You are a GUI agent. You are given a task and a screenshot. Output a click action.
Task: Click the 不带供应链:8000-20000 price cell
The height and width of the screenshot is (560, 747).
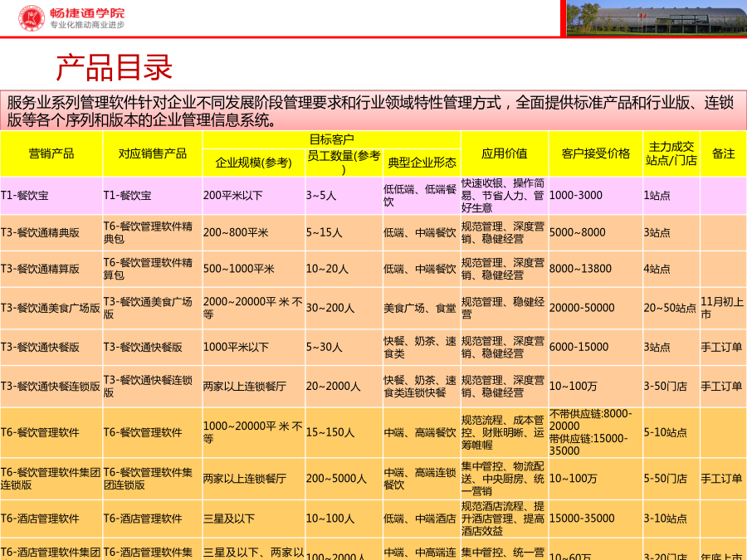[x=595, y=432]
